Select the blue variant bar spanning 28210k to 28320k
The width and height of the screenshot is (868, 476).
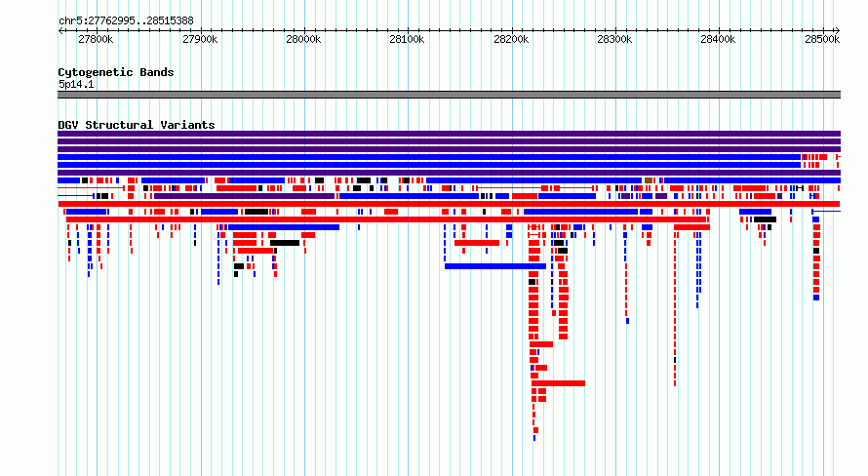pos(580,212)
